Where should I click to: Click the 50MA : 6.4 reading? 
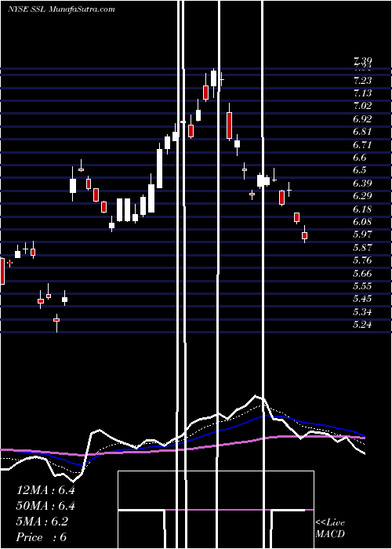[x=45, y=506]
